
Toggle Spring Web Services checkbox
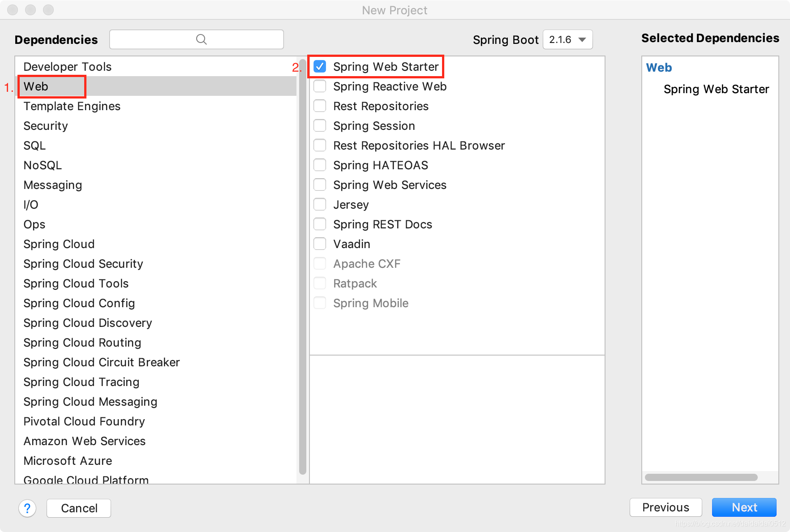[x=320, y=184]
